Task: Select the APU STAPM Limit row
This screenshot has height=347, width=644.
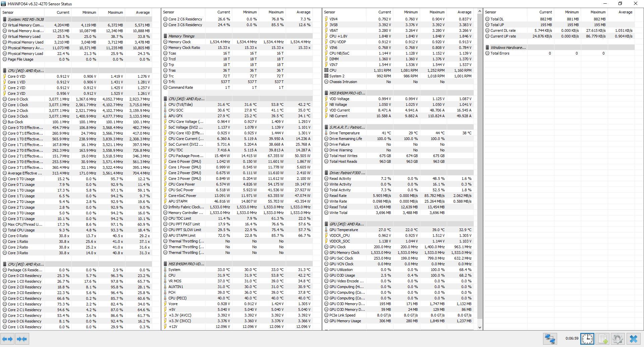Action: (x=238, y=235)
